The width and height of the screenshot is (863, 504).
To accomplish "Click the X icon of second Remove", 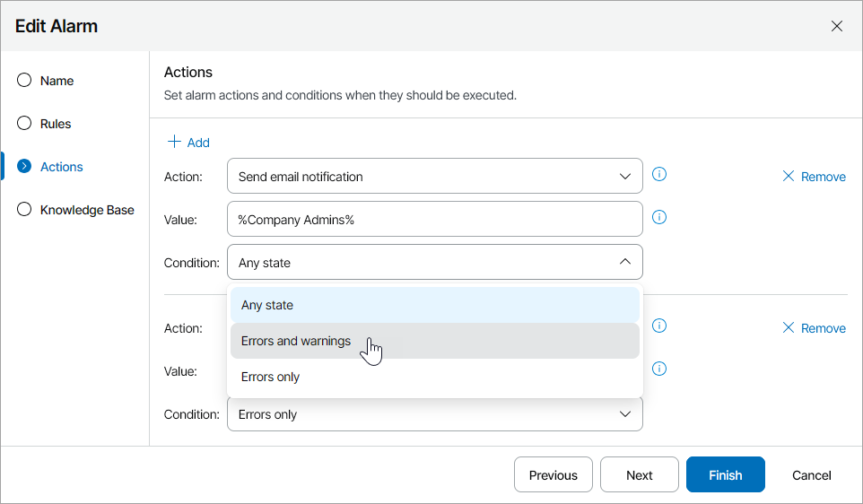I will (x=789, y=328).
